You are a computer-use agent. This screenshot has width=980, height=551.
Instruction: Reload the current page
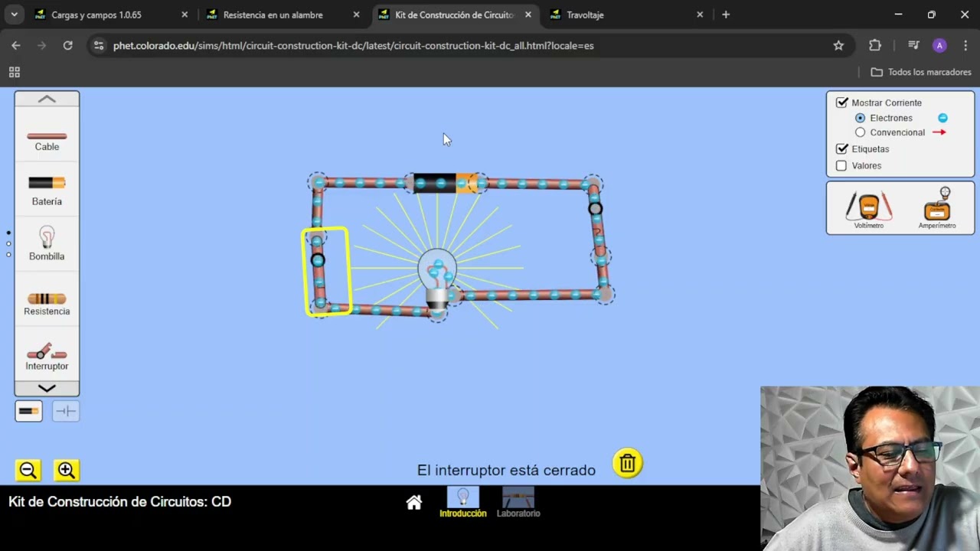tap(67, 45)
